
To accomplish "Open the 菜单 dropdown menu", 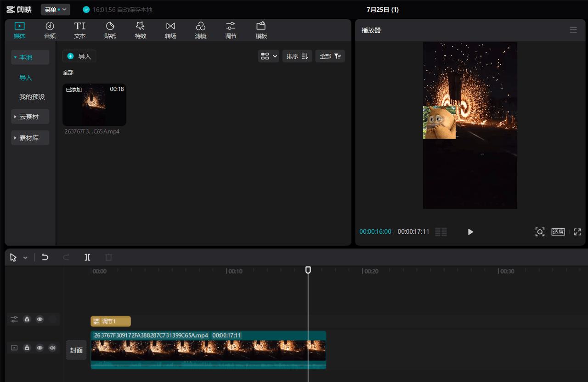I will 55,10.
